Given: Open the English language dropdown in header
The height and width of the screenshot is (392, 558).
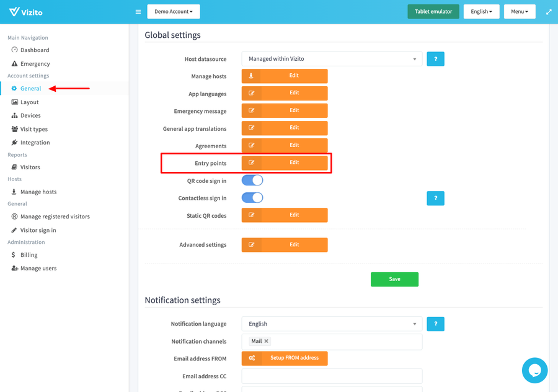Looking at the screenshot, I should (481, 12).
